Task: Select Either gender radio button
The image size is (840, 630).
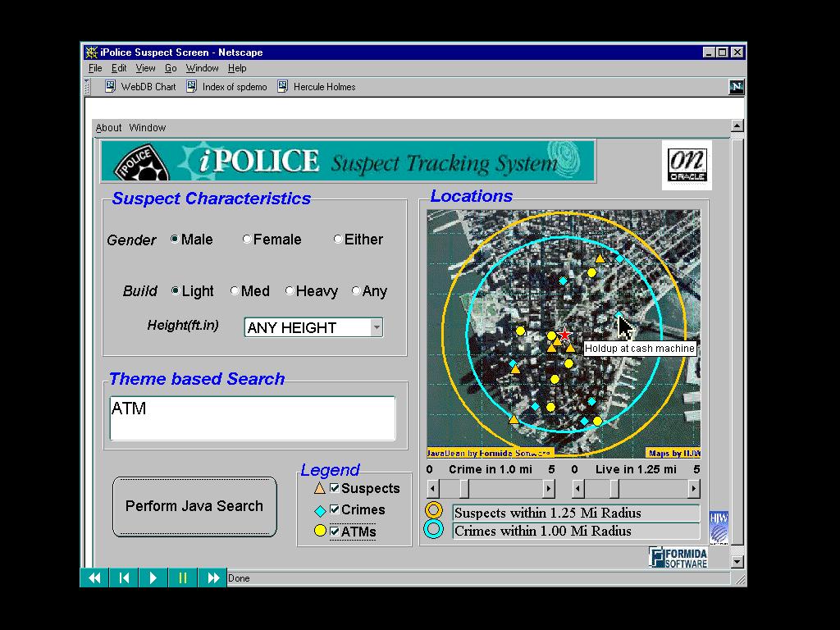Action: [337, 239]
